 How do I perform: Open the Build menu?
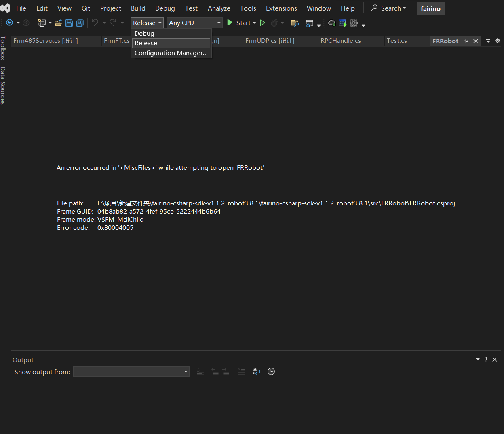coord(138,8)
